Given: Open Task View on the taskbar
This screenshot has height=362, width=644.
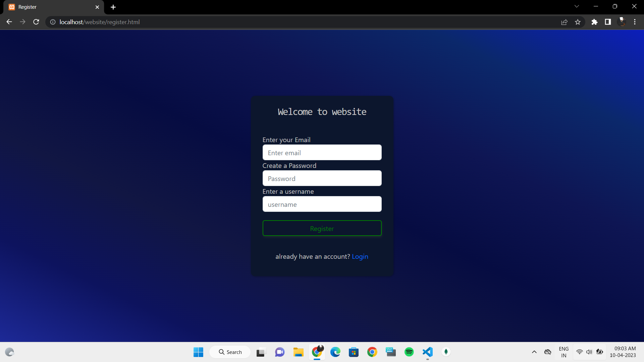Looking at the screenshot, I should click(261, 352).
